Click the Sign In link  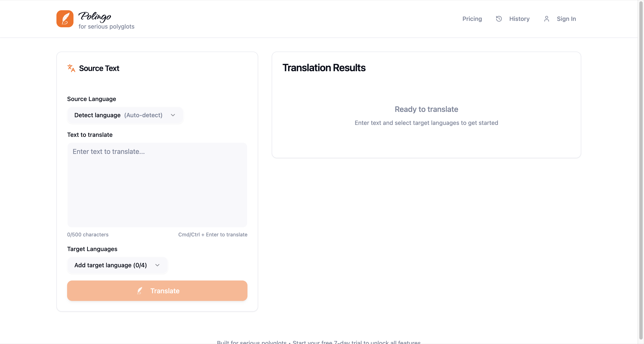click(566, 19)
